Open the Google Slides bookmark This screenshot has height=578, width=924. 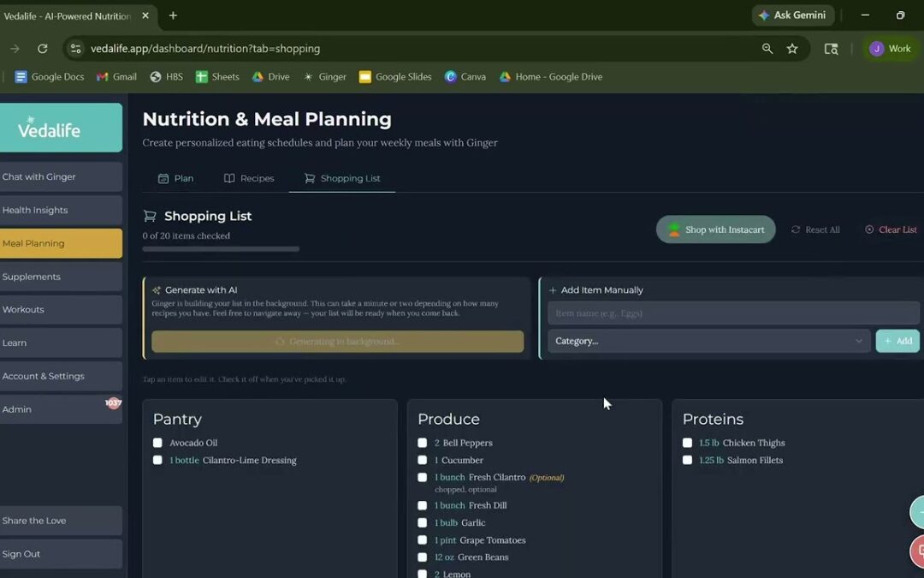395,77
